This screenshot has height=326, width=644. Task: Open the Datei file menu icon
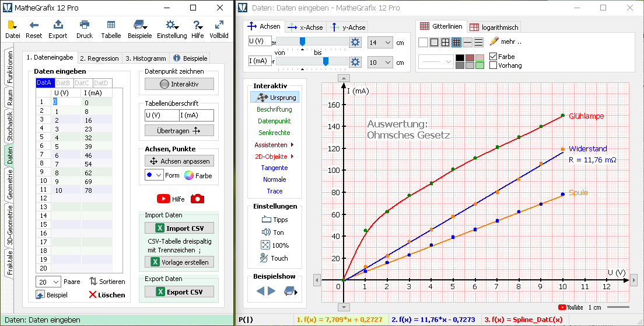tap(12, 25)
